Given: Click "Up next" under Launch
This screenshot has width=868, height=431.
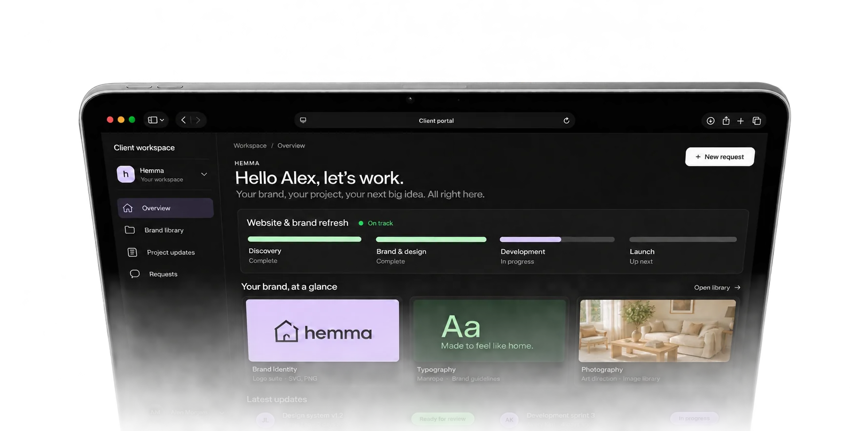Looking at the screenshot, I should pyautogui.click(x=641, y=262).
